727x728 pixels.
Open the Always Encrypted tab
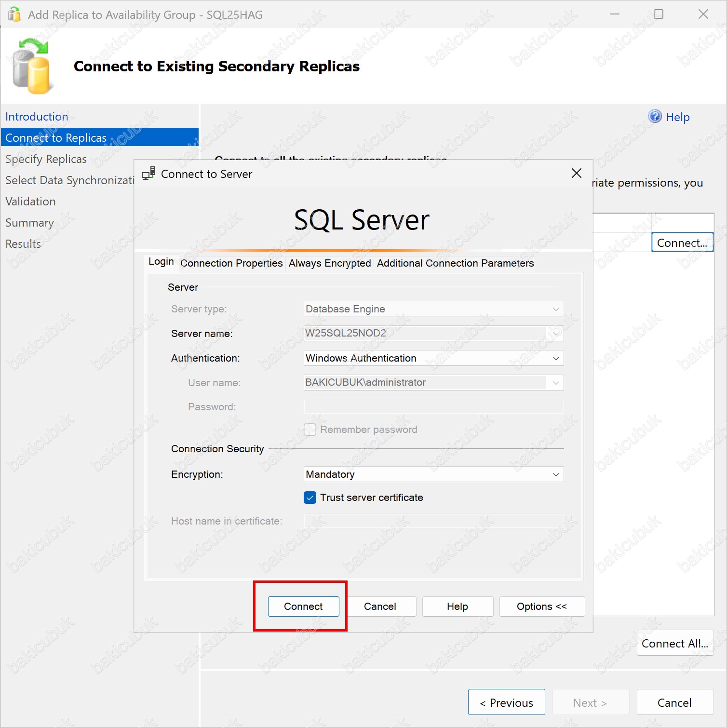pos(330,263)
